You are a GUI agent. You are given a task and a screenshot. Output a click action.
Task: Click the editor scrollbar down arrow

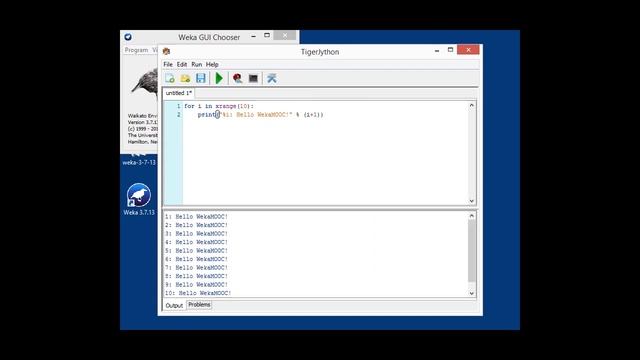point(472,201)
